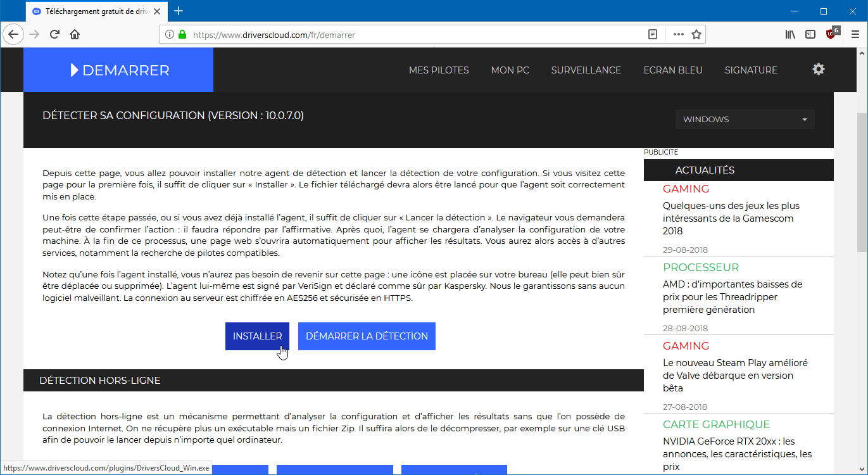Click the DEMARRER header button

(118, 70)
